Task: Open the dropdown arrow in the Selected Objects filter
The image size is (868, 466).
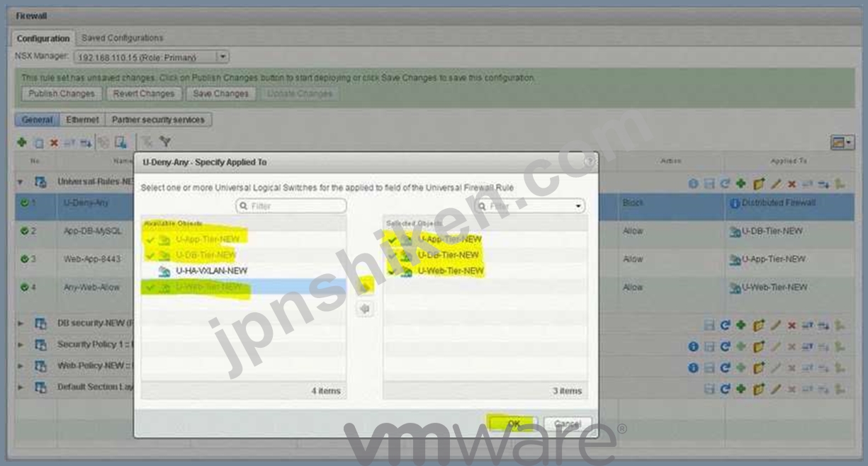Action: click(580, 206)
